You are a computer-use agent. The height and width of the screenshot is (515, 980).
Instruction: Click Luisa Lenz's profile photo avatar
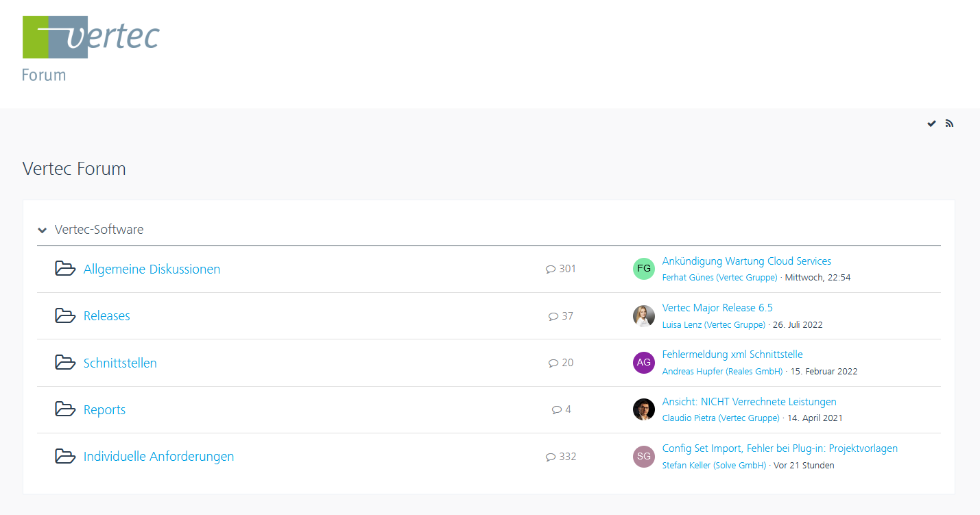643,315
